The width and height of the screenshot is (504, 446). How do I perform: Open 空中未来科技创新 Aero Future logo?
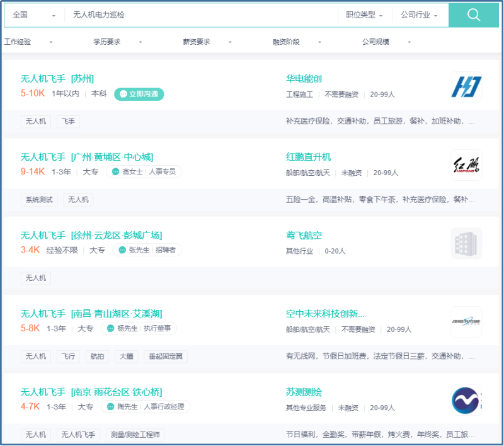click(x=466, y=322)
